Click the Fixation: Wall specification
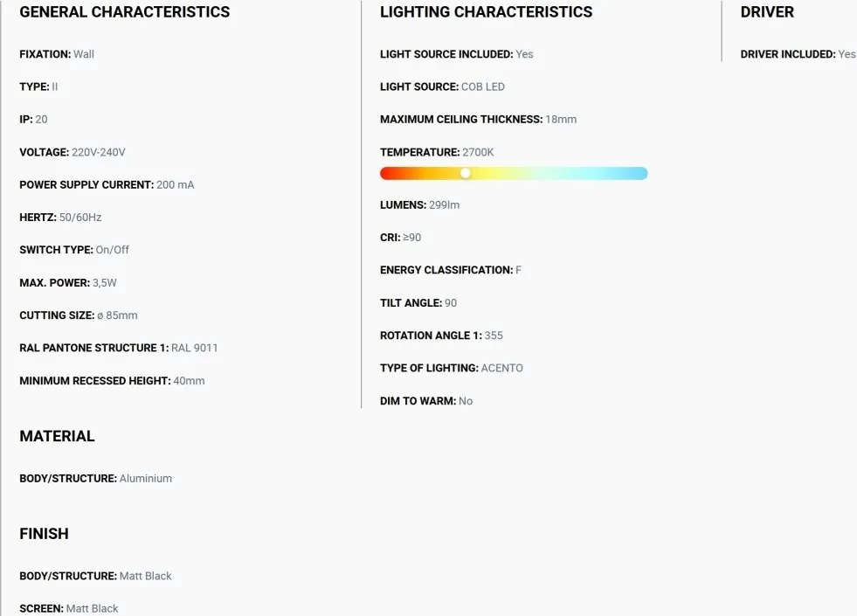 click(57, 54)
